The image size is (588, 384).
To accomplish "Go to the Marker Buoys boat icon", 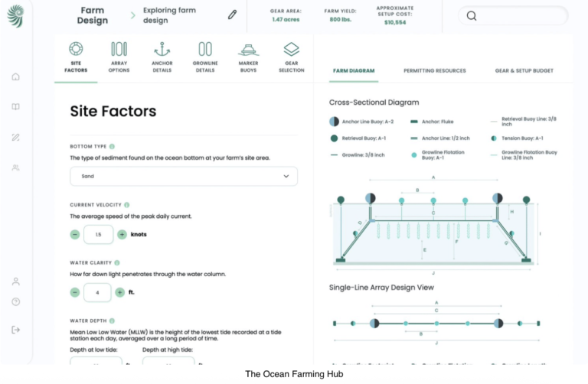I will pos(248,50).
